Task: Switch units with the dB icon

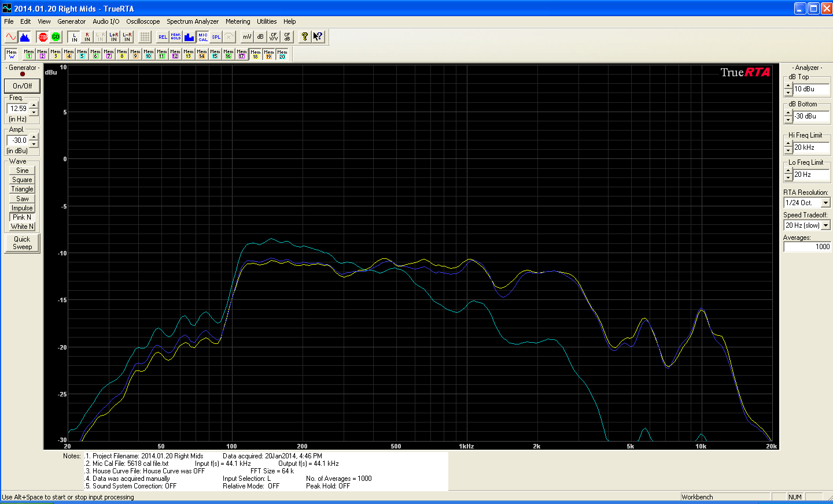Action: [x=260, y=37]
